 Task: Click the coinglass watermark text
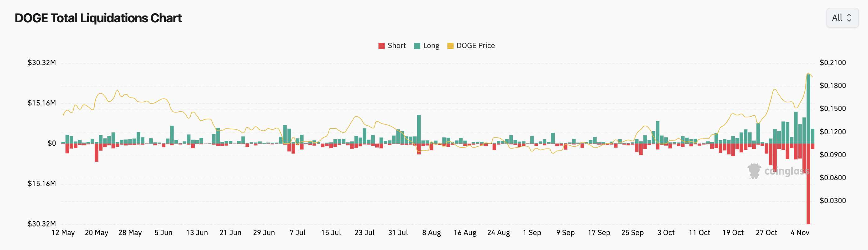786,171
